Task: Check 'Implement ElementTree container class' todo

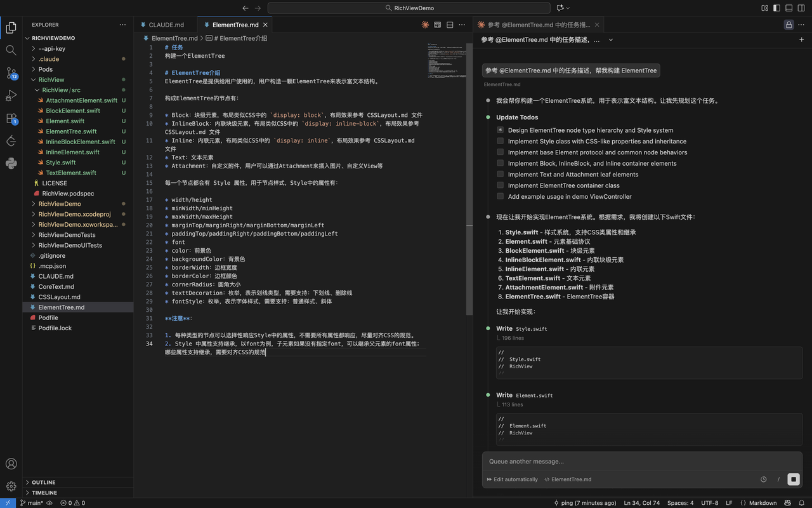Action: [501, 185]
